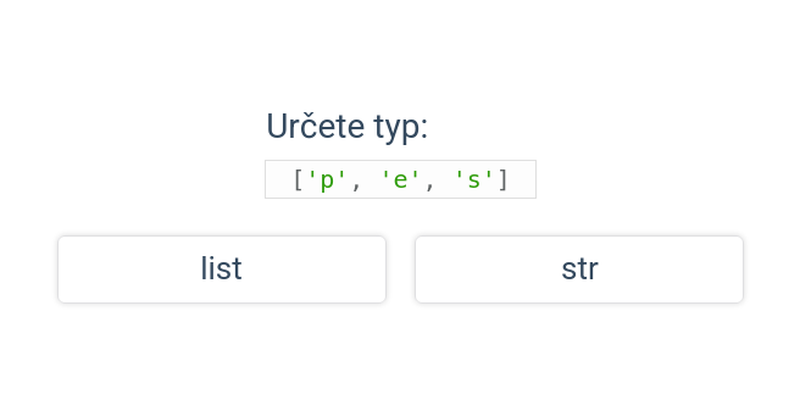Answer that the snippet is a list

pos(221,269)
